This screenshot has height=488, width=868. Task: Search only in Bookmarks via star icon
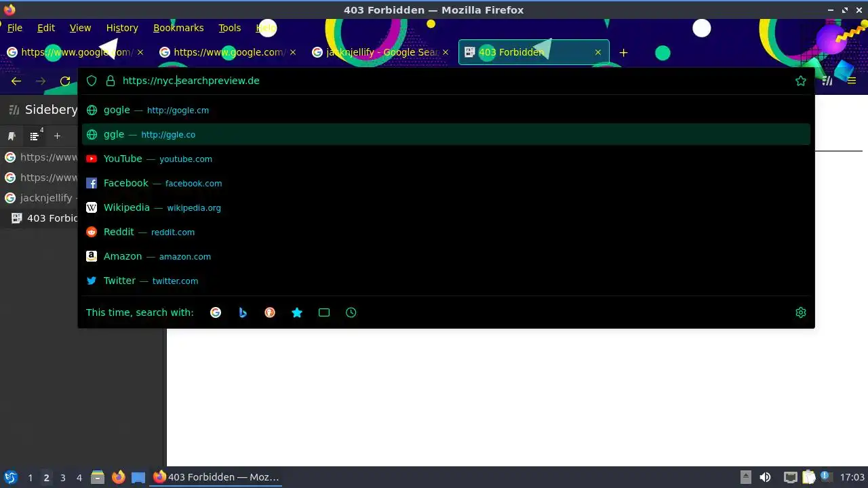(x=297, y=312)
